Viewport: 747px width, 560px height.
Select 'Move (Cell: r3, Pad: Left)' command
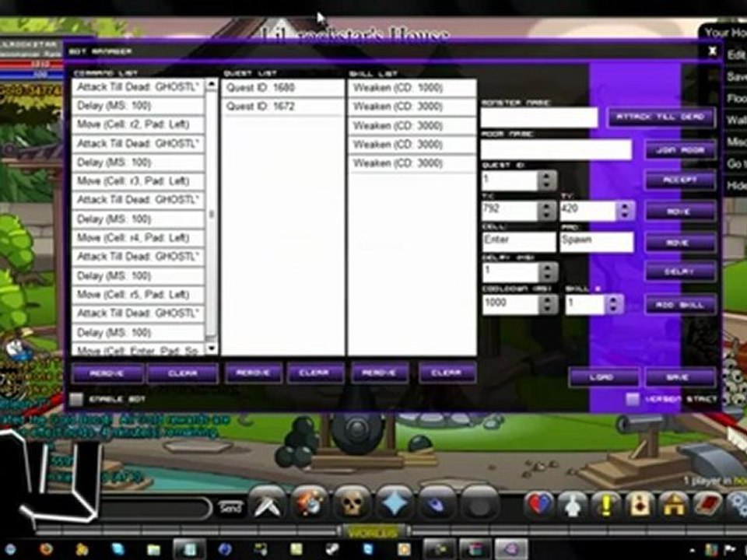[139, 181]
